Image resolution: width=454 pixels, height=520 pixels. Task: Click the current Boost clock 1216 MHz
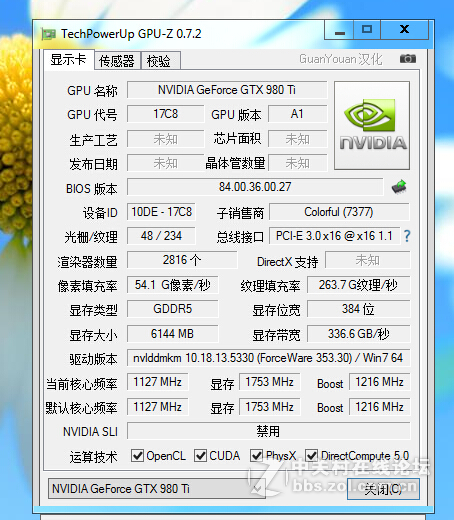(380, 382)
